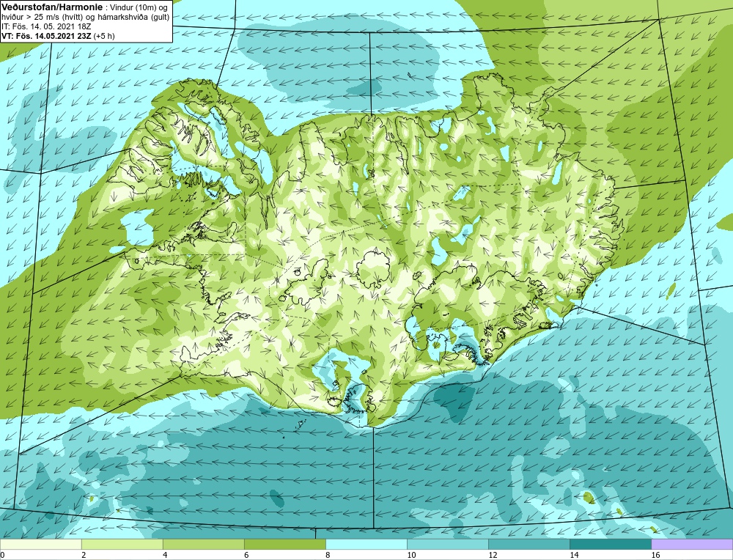Click the legend value label '8'
The width and height of the screenshot is (733, 560).
coord(328,555)
